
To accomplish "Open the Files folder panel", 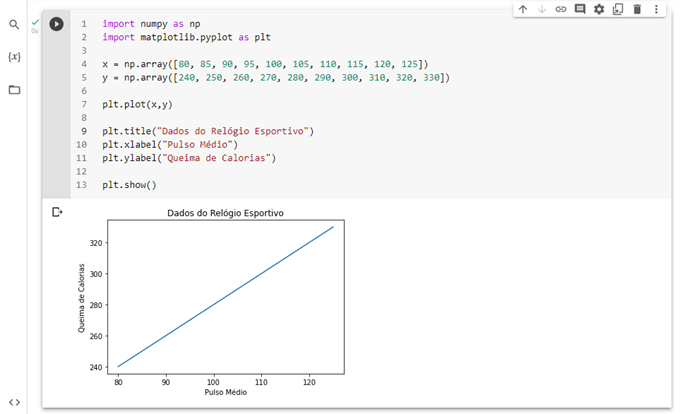I will click(x=14, y=90).
